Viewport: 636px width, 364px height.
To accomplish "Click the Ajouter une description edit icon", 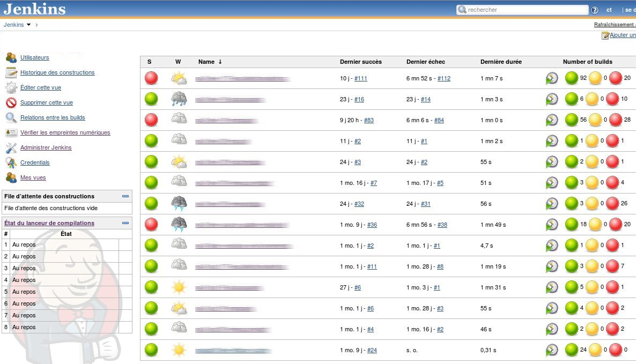I will click(x=605, y=36).
